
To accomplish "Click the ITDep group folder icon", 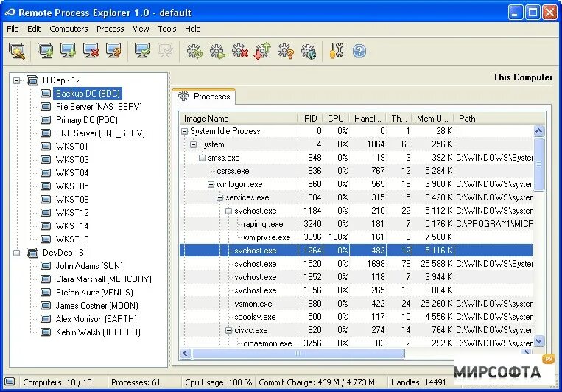I will [32, 80].
